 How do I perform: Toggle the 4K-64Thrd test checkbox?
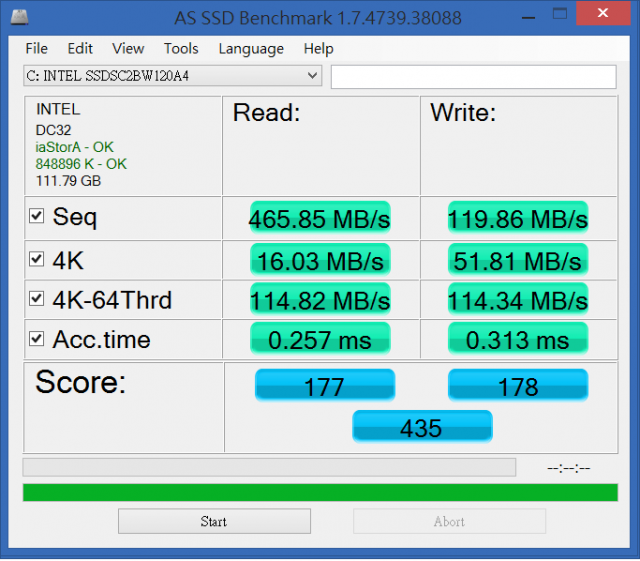[36, 298]
